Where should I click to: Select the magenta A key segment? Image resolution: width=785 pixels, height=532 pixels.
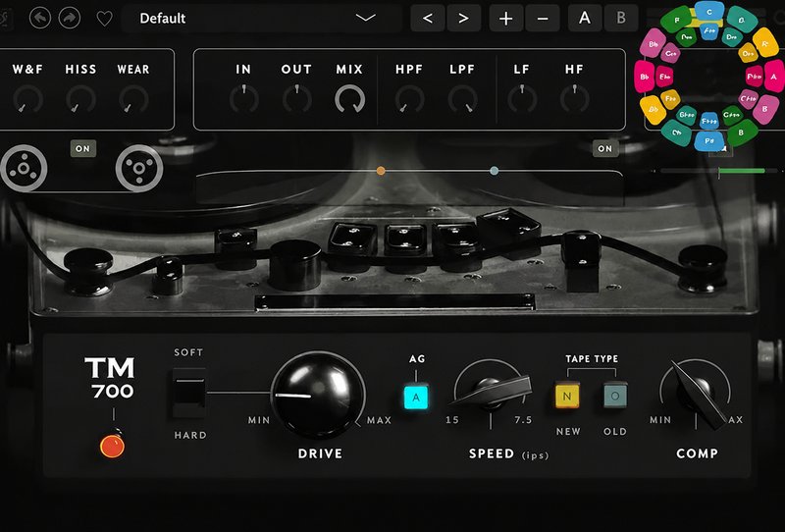click(x=774, y=77)
